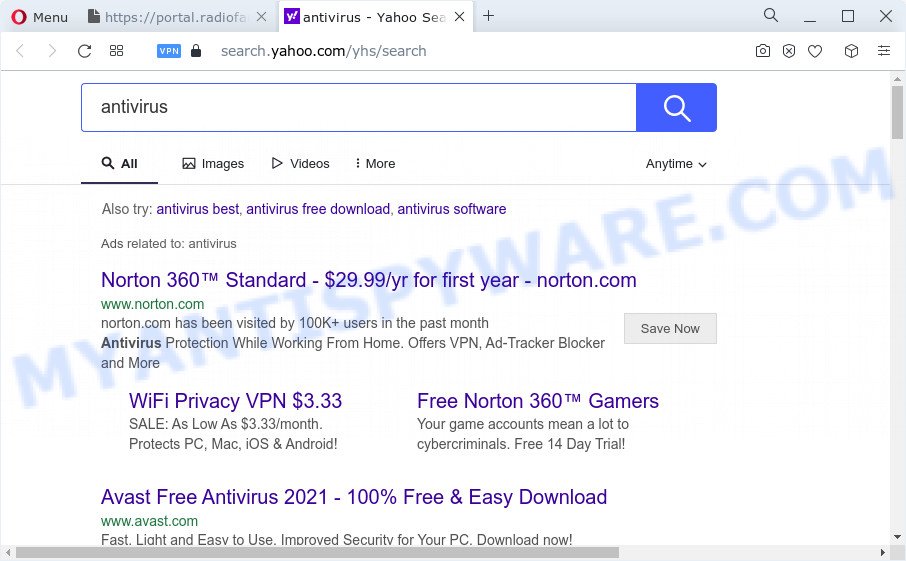Go forward with the forward arrow
The width and height of the screenshot is (906, 561).
(x=52, y=51)
